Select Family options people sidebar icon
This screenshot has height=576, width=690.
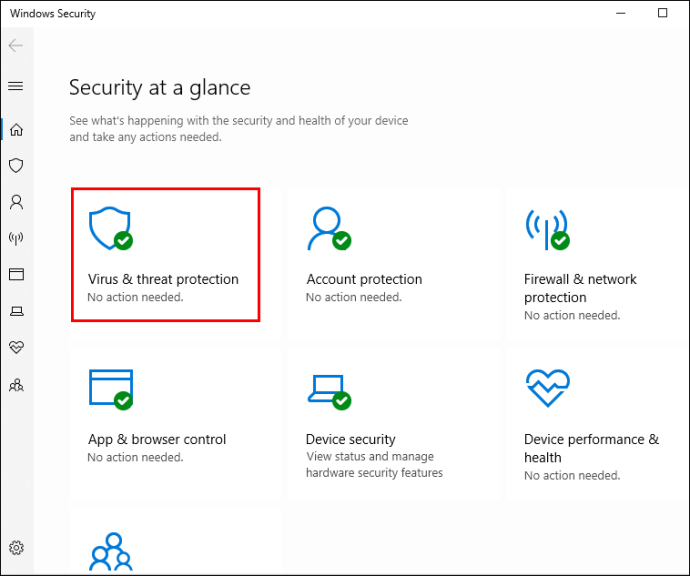[x=16, y=385]
